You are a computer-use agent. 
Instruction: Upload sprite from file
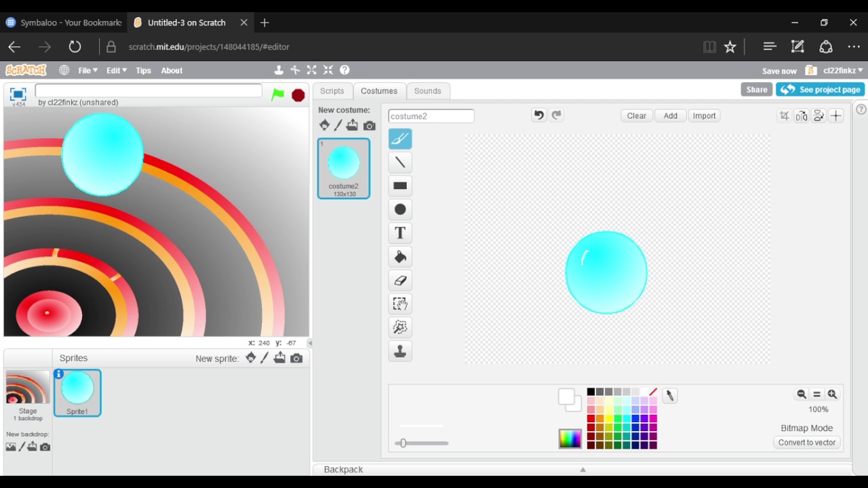[279, 358]
